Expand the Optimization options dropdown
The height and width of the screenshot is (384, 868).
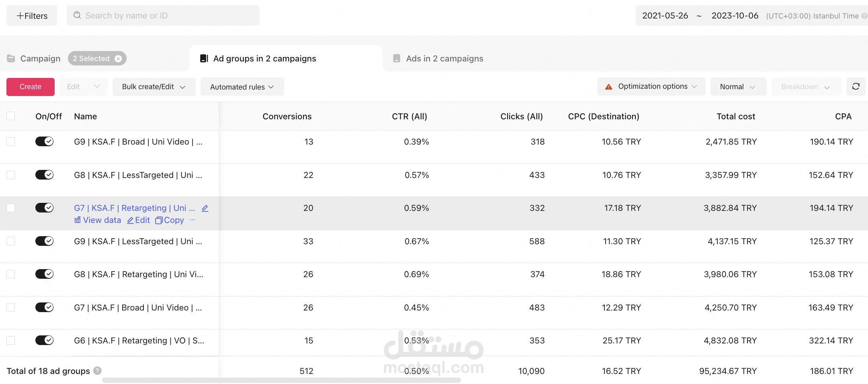[651, 86]
